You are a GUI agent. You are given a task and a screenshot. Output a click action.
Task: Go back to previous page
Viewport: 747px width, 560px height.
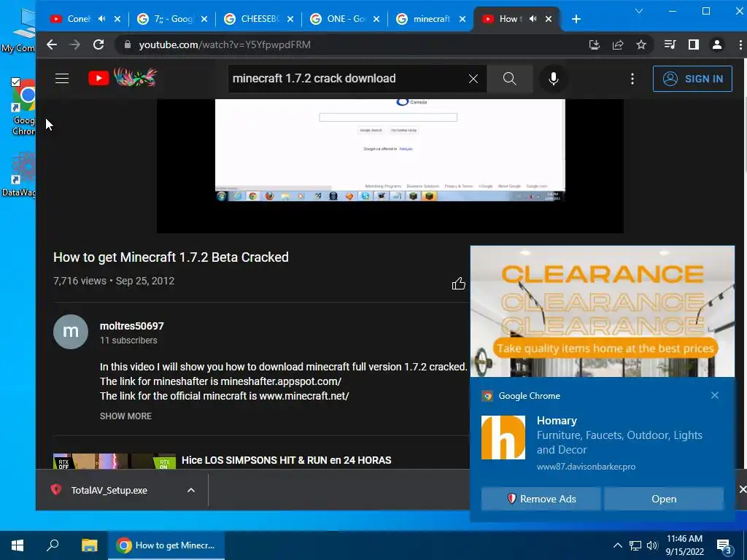52,44
